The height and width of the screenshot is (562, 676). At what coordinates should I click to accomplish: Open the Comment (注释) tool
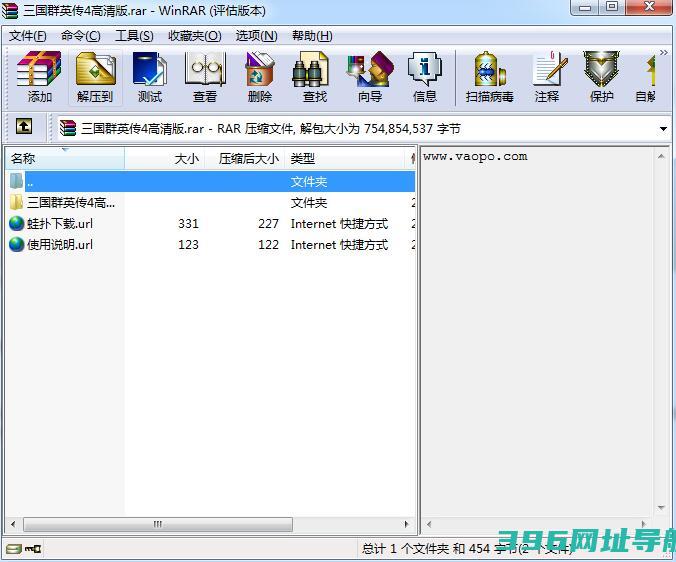pyautogui.click(x=547, y=77)
